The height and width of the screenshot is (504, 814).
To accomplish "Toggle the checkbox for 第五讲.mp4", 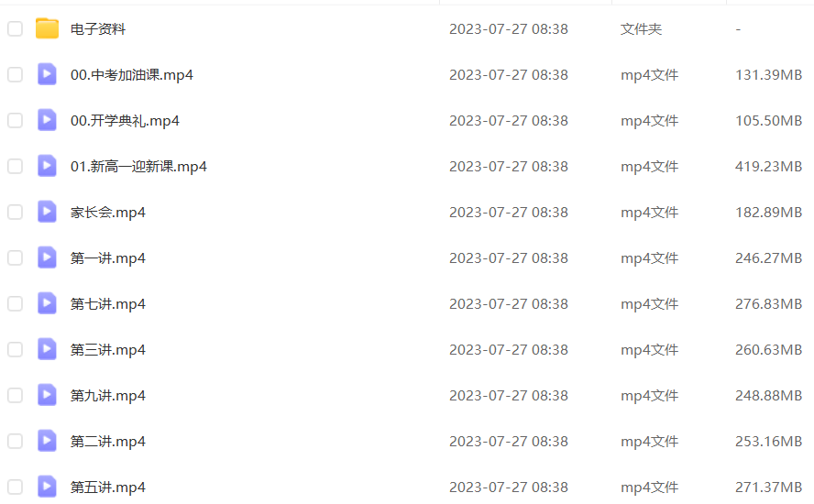I will click(15, 487).
